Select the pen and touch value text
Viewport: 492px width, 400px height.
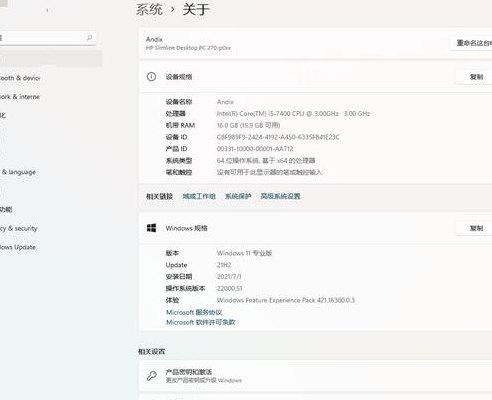coord(269,172)
